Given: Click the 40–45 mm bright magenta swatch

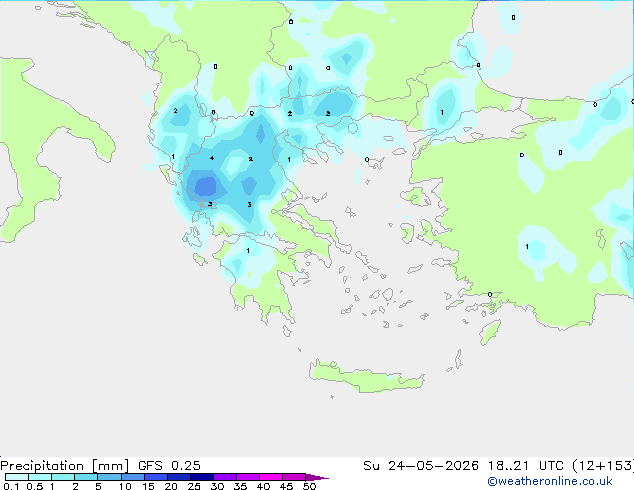Looking at the screenshot, I should point(271,477).
